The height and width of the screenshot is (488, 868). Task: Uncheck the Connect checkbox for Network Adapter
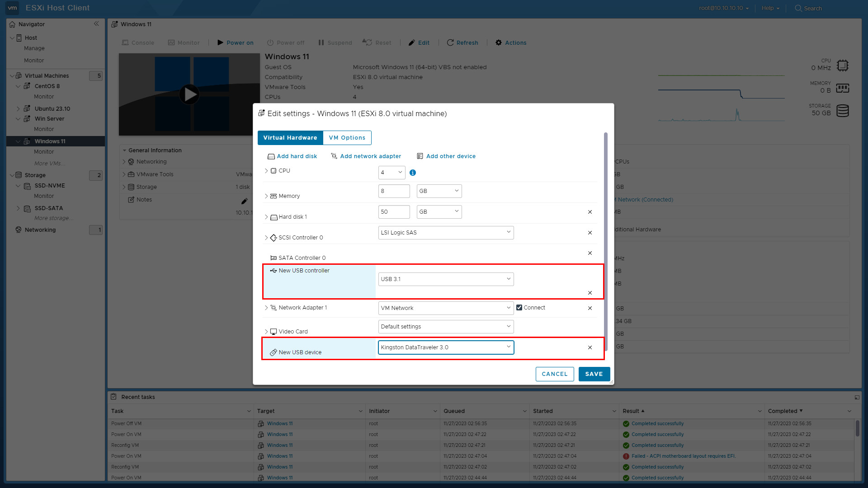519,308
